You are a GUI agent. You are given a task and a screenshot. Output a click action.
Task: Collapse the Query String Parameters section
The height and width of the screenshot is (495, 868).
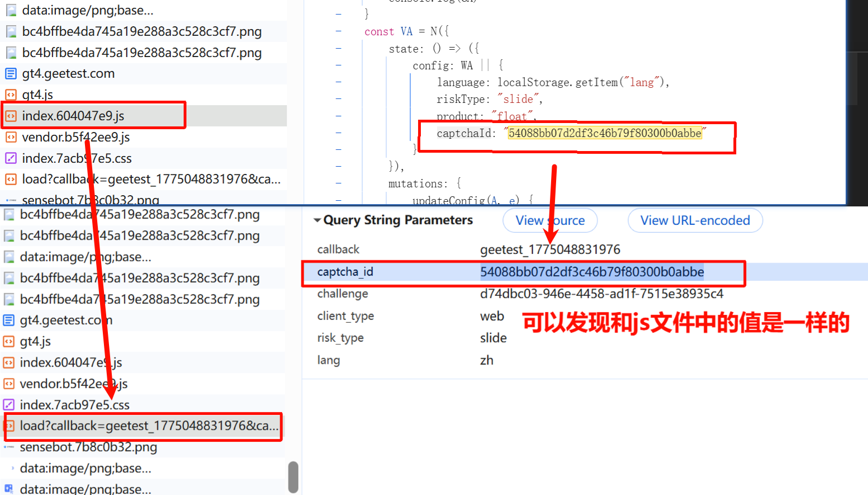coord(317,220)
